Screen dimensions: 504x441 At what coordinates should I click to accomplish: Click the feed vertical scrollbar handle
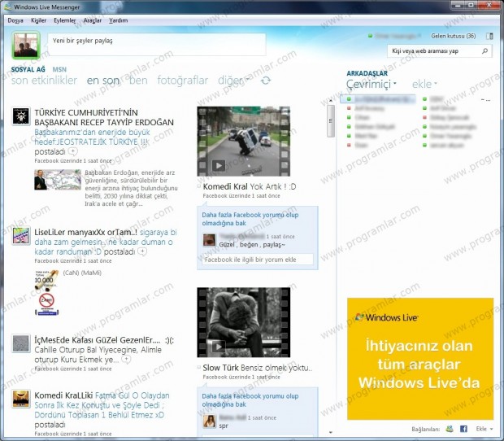[x=330, y=121]
